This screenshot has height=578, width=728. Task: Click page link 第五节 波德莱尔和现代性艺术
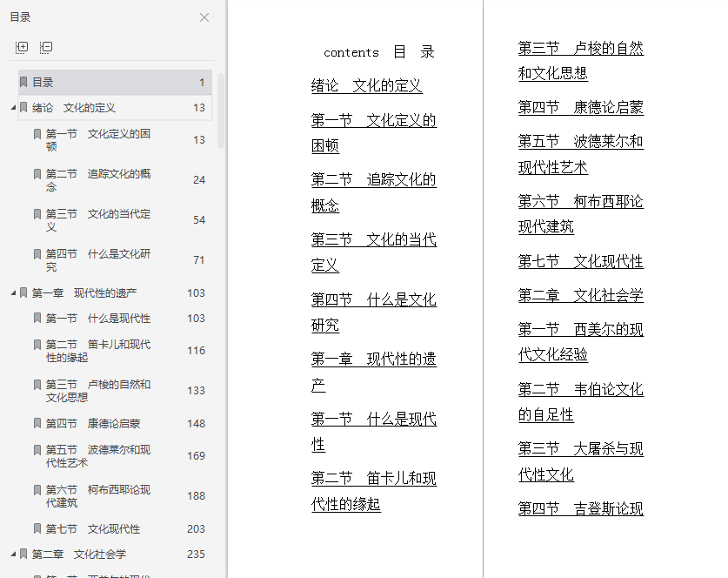coord(581,154)
